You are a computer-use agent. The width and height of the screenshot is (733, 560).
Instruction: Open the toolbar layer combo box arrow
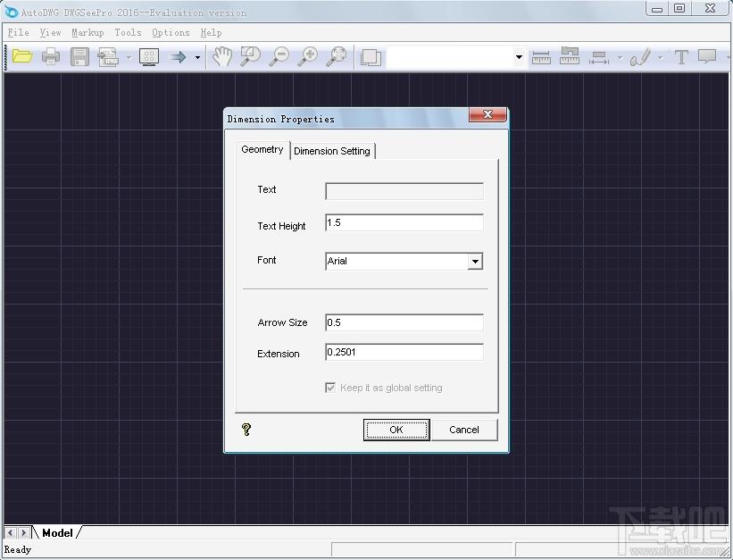[519, 57]
